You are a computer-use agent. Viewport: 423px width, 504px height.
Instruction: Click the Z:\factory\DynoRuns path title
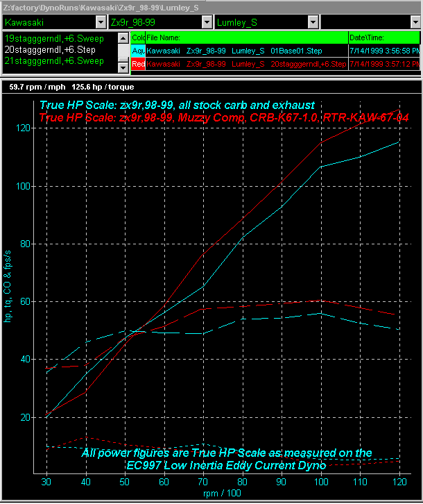pyautogui.click(x=101, y=8)
